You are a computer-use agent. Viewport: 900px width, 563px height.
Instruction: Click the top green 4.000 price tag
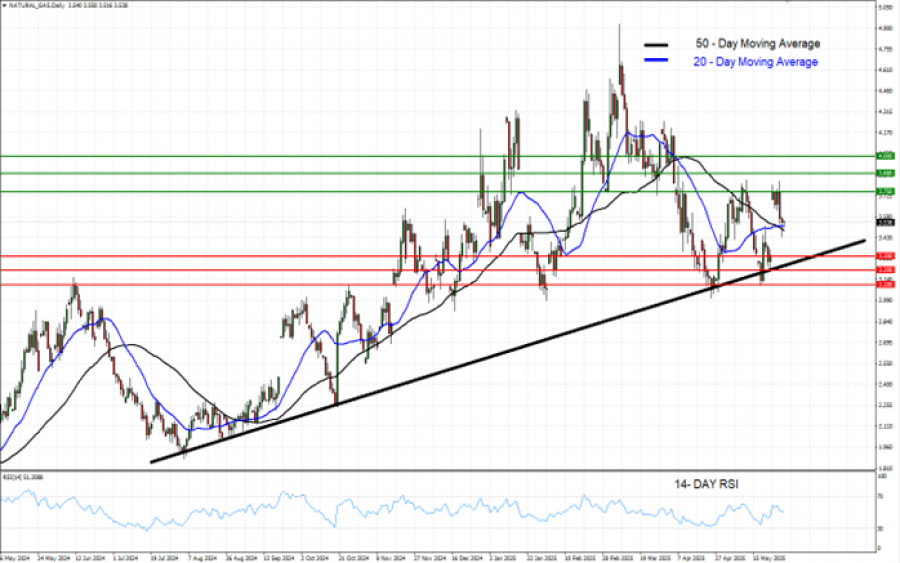(x=885, y=156)
